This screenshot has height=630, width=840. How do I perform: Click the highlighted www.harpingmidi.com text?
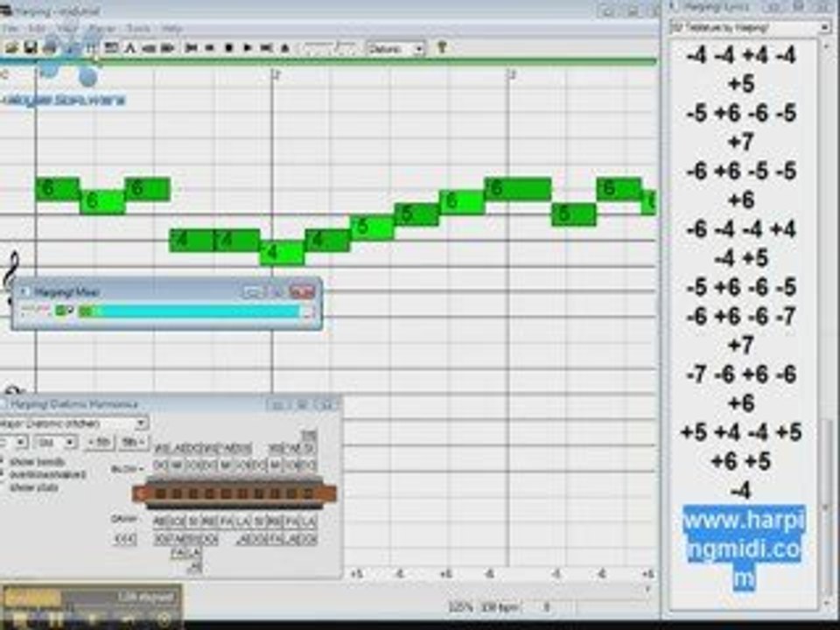tap(744, 549)
